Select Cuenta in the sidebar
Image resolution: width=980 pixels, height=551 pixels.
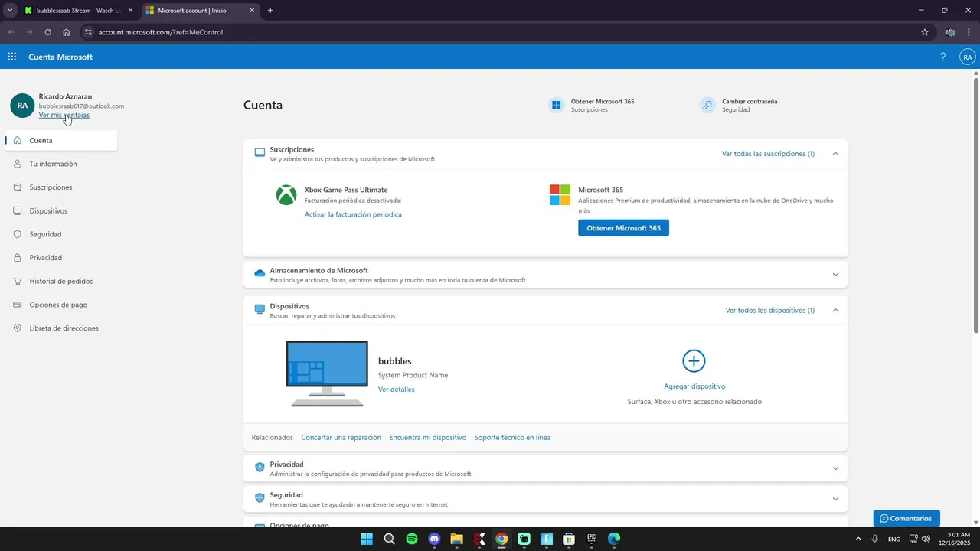(61, 141)
